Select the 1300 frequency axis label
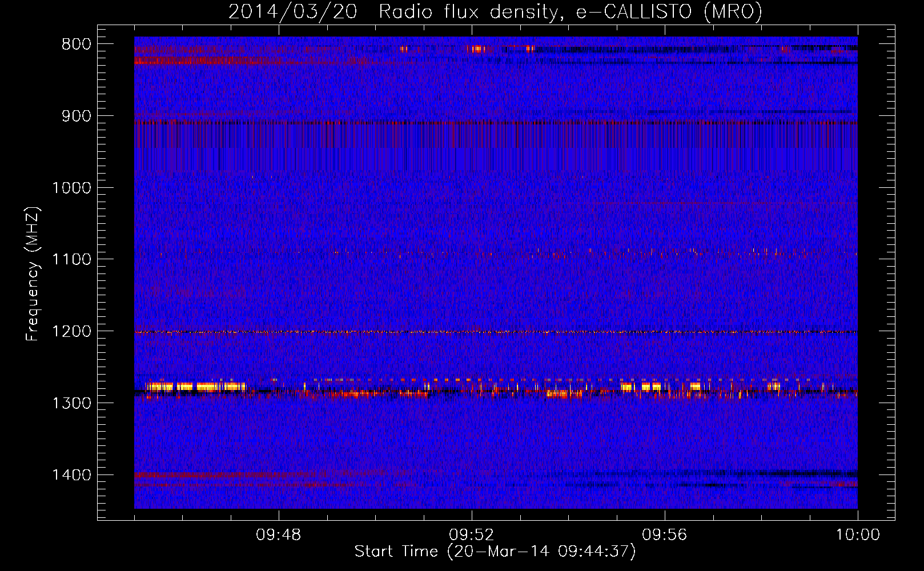Viewport: 924px width, 571px height. click(71, 403)
